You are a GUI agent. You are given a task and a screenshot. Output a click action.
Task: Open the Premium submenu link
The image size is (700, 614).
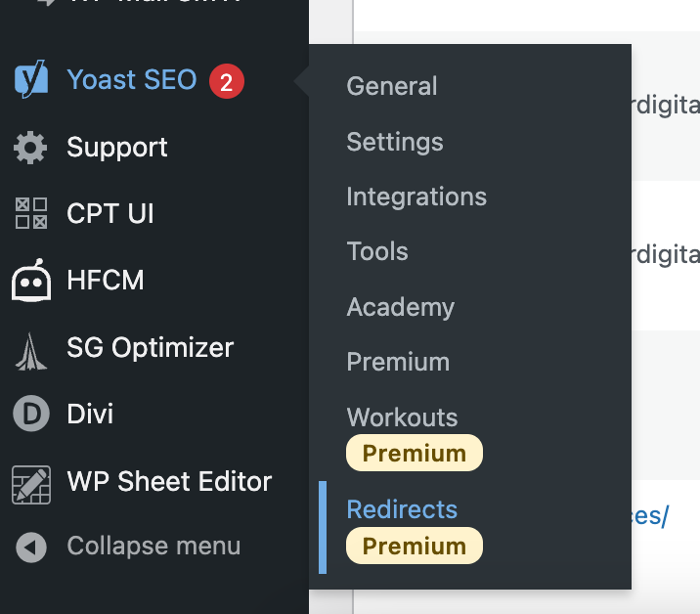398,362
